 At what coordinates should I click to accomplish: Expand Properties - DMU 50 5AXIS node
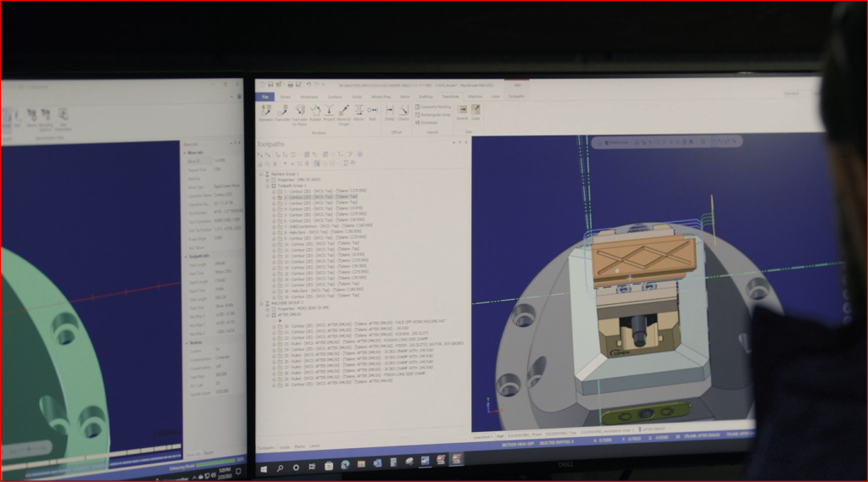(x=267, y=180)
